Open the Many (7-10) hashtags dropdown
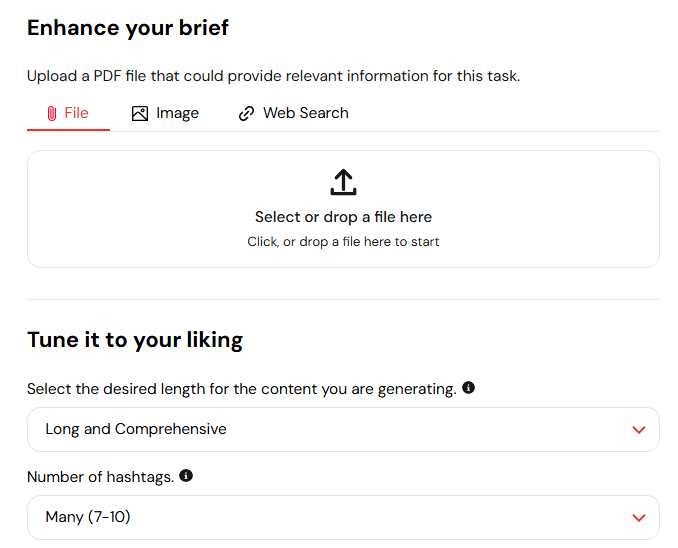The height and width of the screenshot is (548, 678). pyautogui.click(x=343, y=517)
